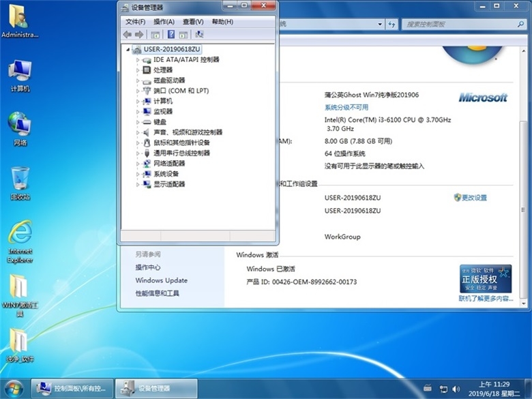Click the Windows Start orb button
The width and height of the screenshot is (532, 399).
tap(14, 388)
